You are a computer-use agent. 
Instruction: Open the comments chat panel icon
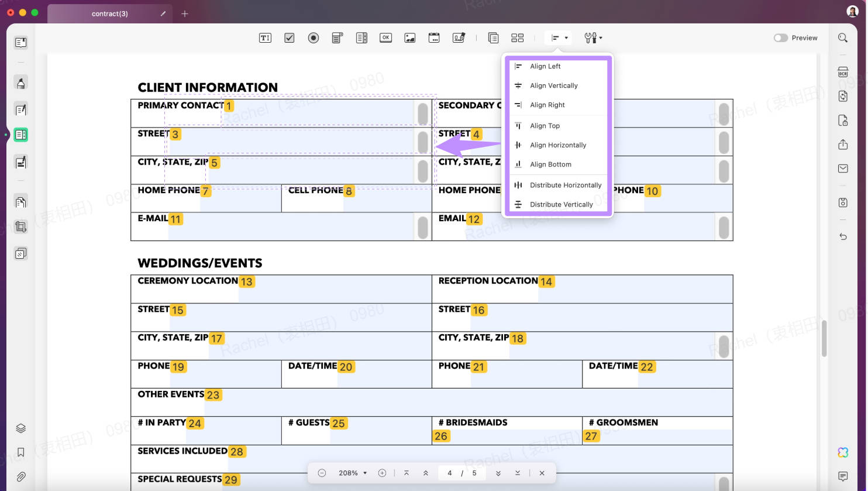tap(843, 476)
